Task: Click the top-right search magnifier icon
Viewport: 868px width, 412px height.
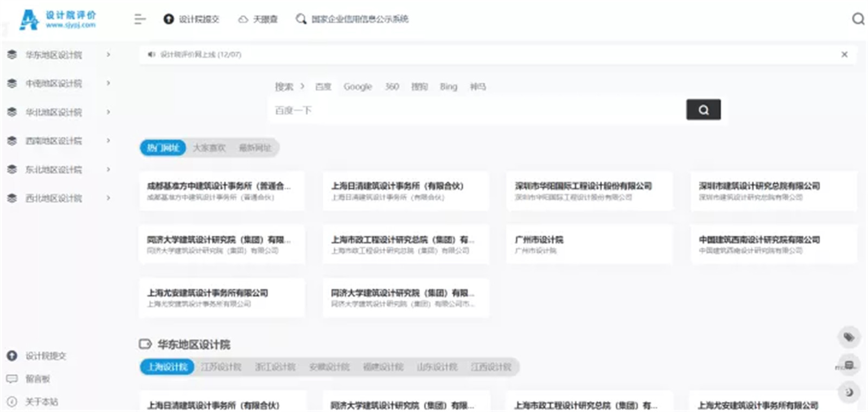Action: tap(858, 19)
